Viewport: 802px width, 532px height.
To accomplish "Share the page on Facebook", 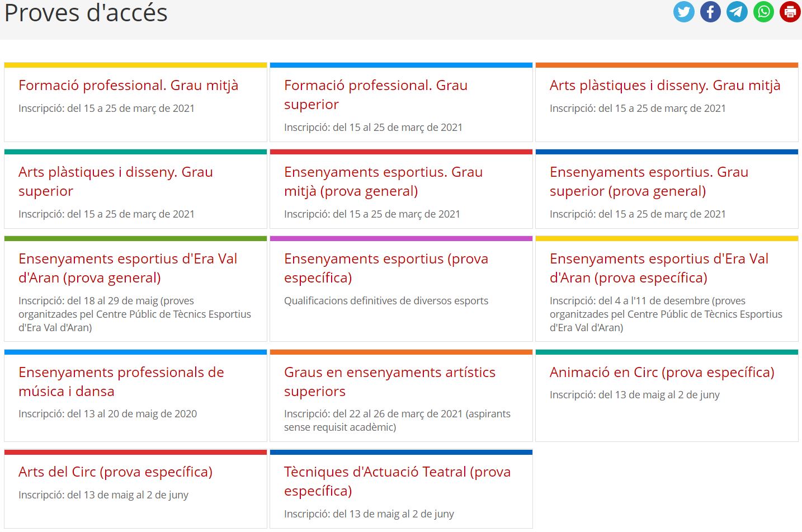I will 710,12.
